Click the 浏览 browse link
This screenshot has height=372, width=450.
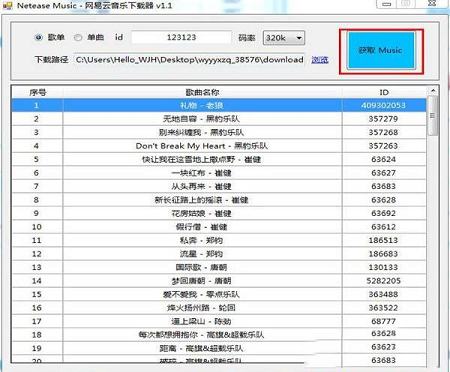[320, 60]
